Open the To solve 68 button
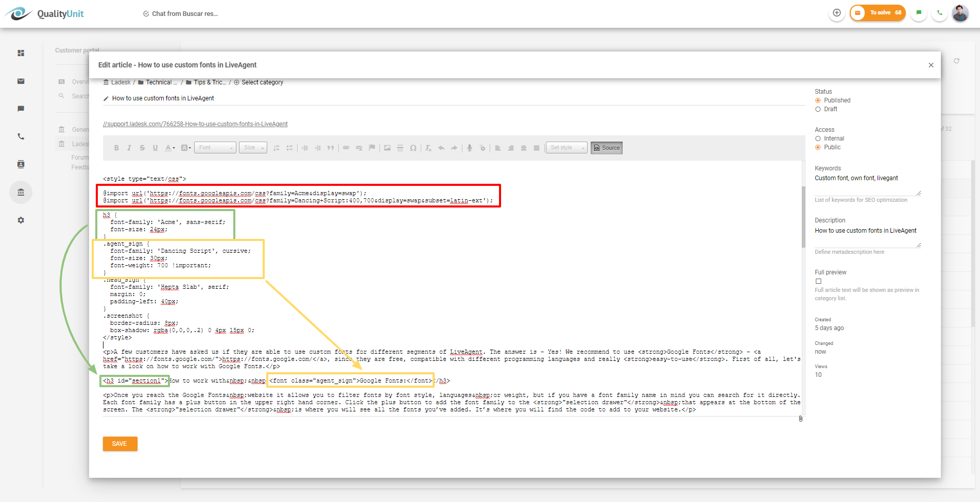Screen dimensions: 980x502 pyautogui.click(x=878, y=13)
